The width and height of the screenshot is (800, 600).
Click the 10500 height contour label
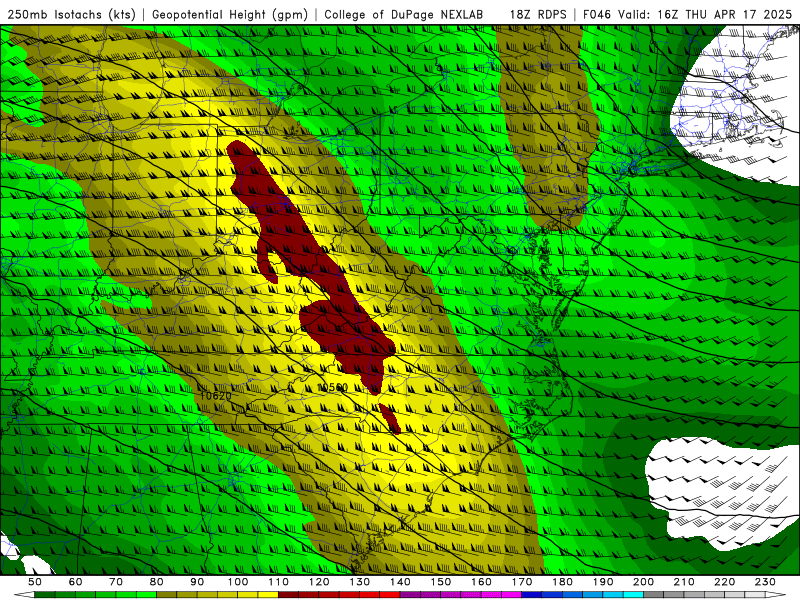[x=332, y=387]
